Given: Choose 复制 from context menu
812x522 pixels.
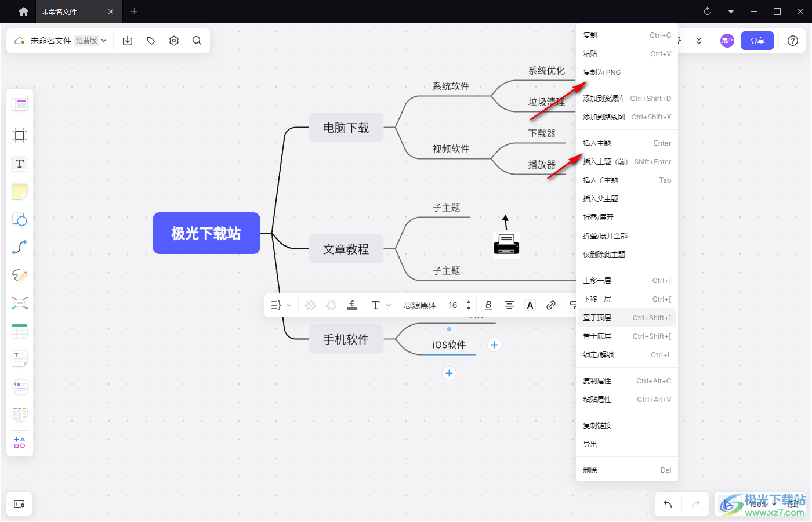Looking at the screenshot, I should 627,35.
